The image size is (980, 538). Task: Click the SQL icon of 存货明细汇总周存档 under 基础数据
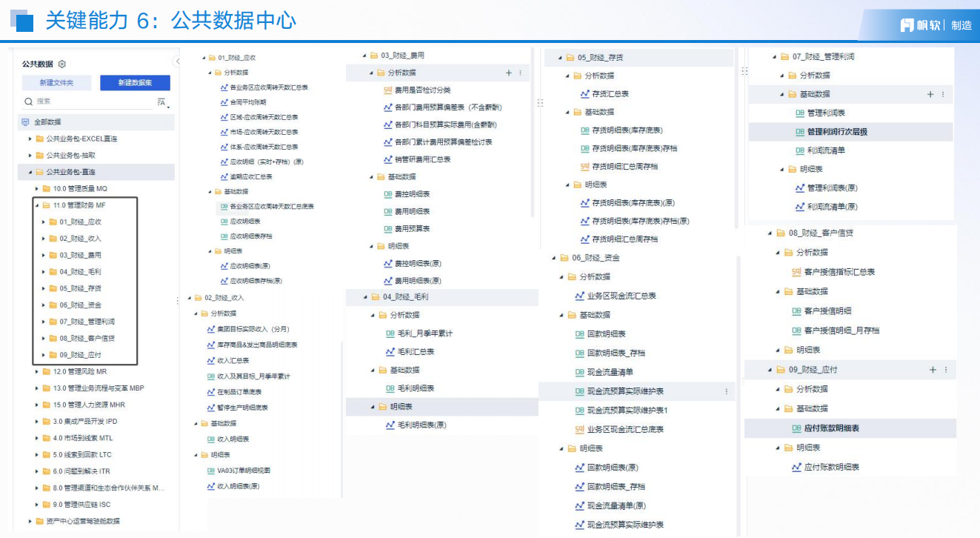point(584,167)
